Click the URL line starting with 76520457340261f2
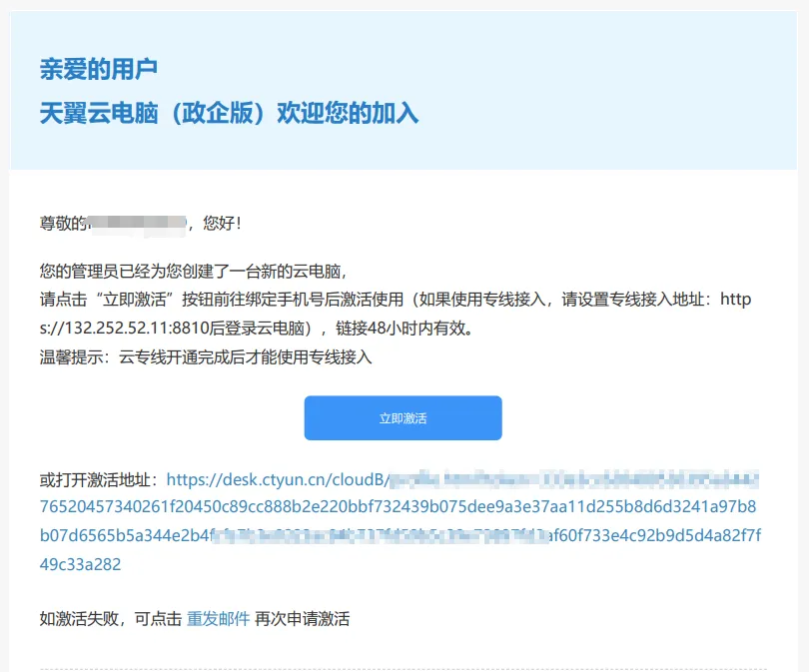 point(398,506)
